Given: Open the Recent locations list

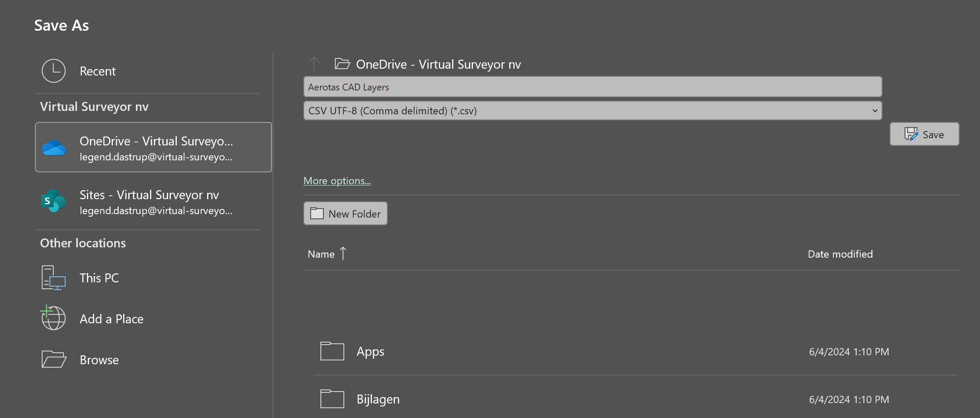Looking at the screenshot, I should point(147,71).
